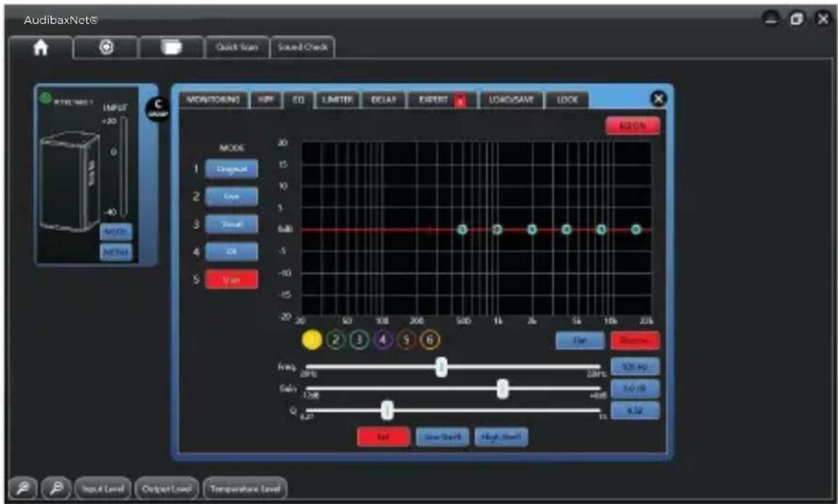Viewport: 838px width, 504px height.
Task: Click the left magnifier zoom icon
Action: click(x=23, y=488)
